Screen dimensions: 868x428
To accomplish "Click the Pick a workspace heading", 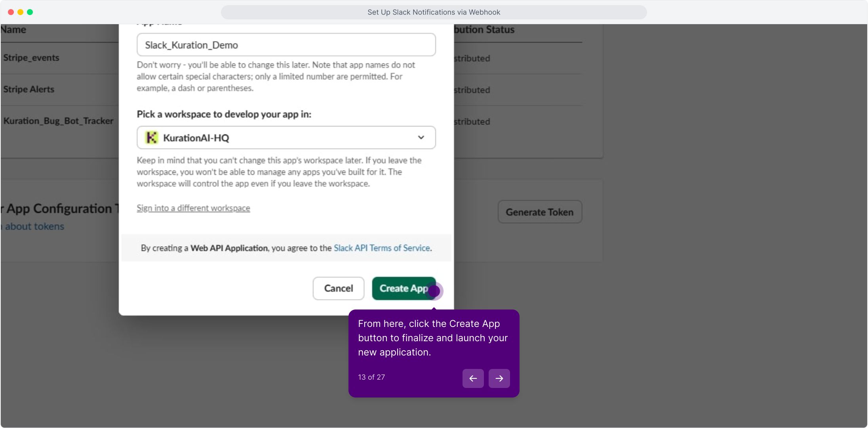I will click(224, 115).
